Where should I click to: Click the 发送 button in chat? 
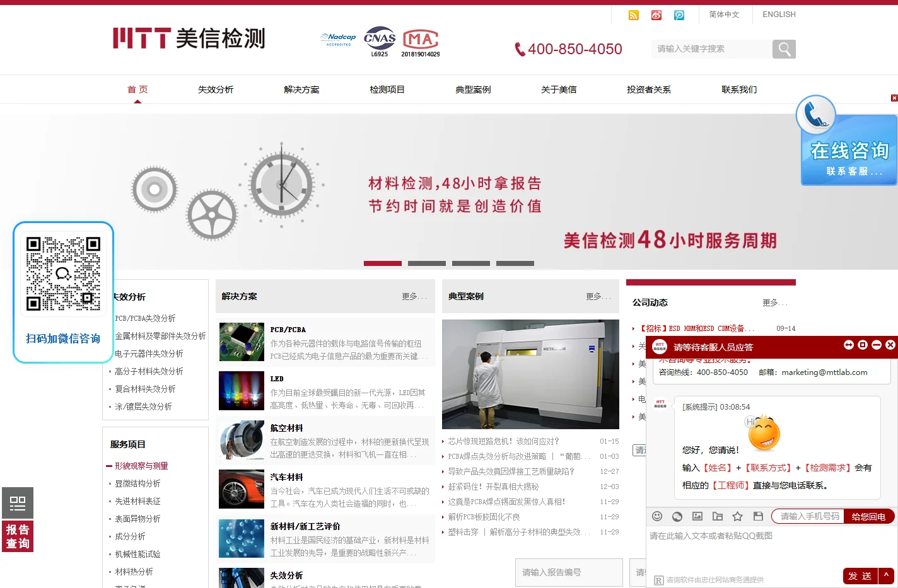pos(860,575)
